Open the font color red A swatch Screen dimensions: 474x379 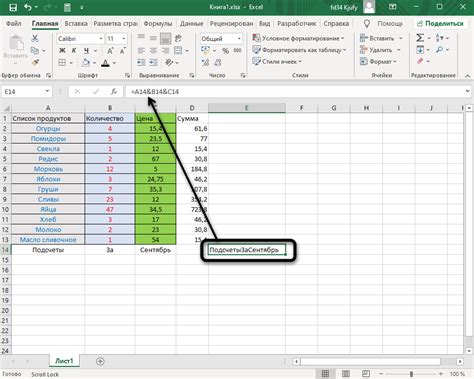pyautogui.click(x=105, y=63)
